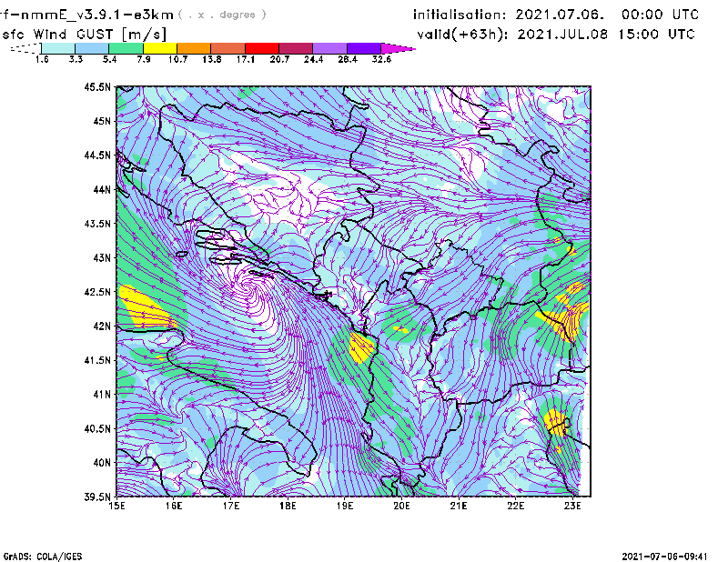Click the '19E' longitude axis label
Image resolution: width=728 pixels, height=562 pixels.
tap(345, 506)
